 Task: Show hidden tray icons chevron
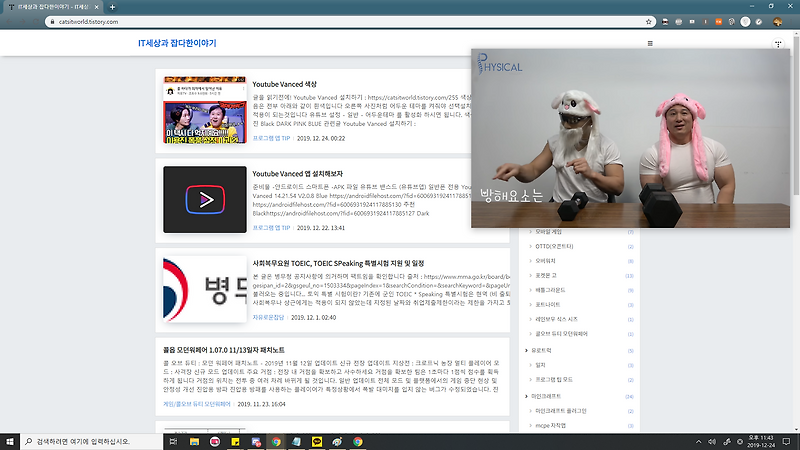(x=698, y=441)
